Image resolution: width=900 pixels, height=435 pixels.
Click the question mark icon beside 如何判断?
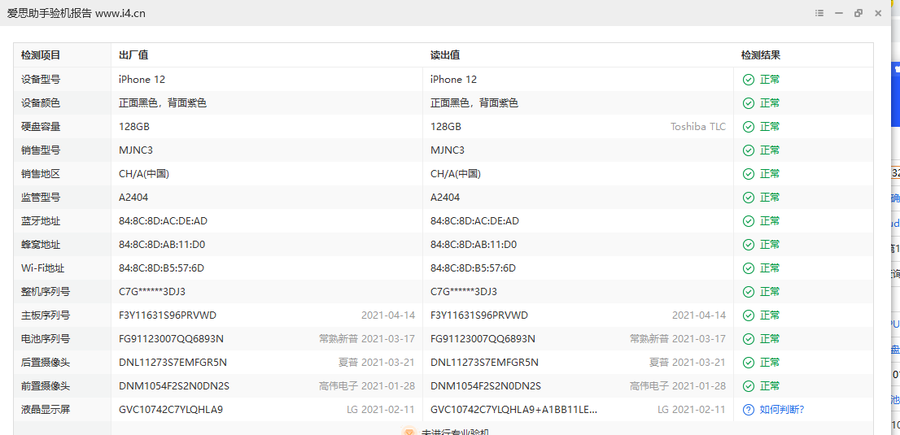coord(747,409)
